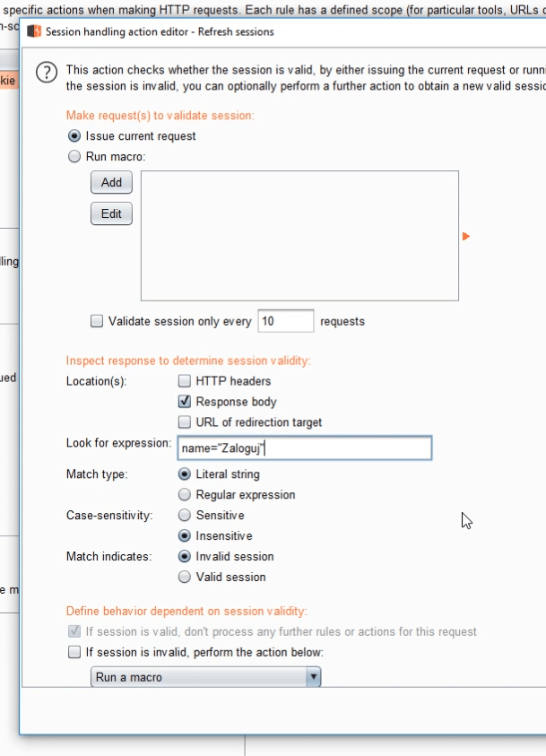The width and height of the screenshot is (546, 756).
Task: Click the help question mark icon
Action: 47,73
